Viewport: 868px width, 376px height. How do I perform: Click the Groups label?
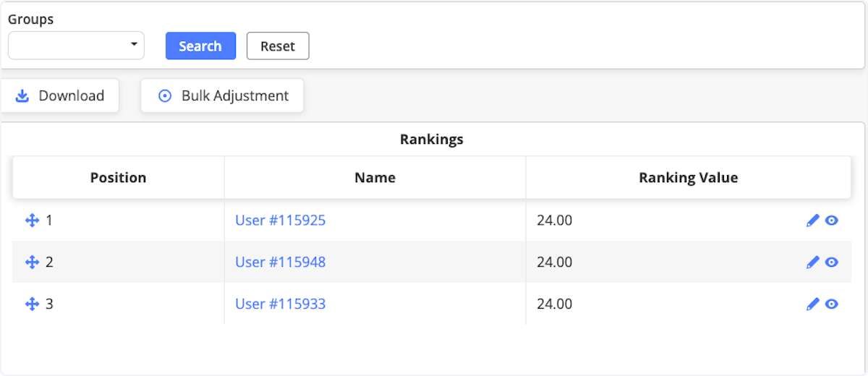pos(31,20)
